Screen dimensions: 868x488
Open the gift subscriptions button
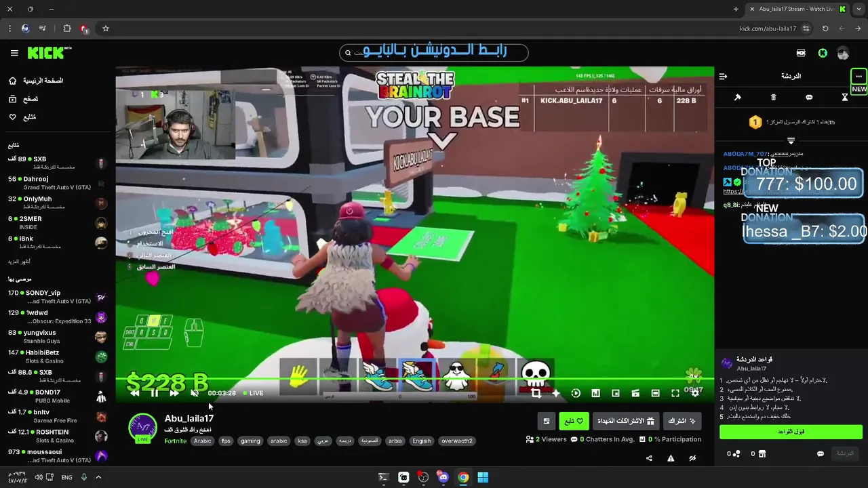pos(625,421)
